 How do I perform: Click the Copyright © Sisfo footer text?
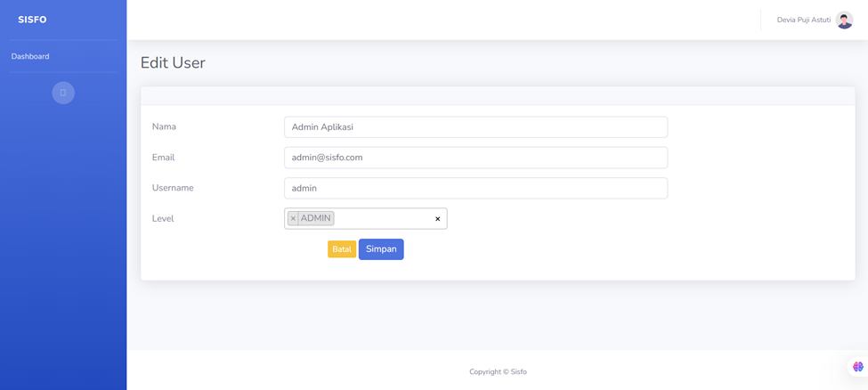(498, 372)
